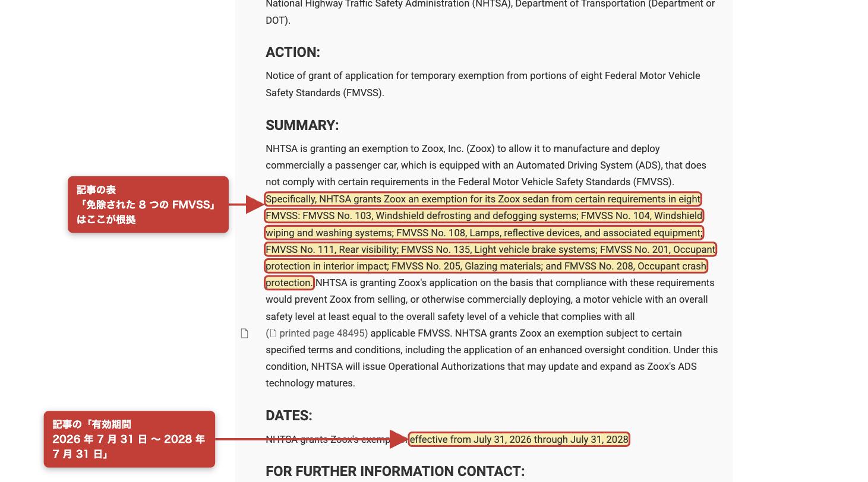Select the "SUMMARY:" heading
This screenshot has width=868, height=482.
(302, 125)
